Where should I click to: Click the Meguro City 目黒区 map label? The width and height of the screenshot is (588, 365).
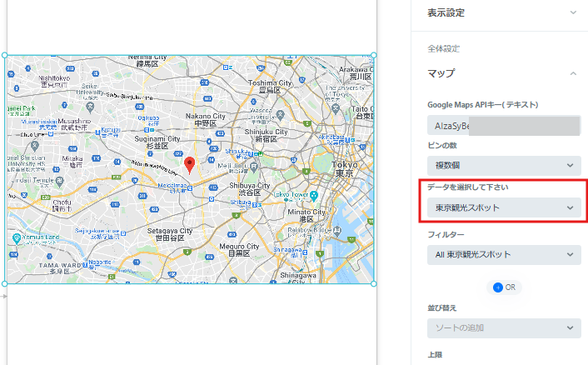pyautogui.click(x=239, y=250)
